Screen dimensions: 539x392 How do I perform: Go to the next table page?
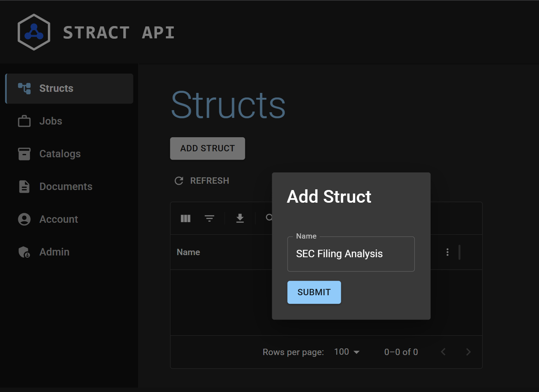point(468,352)
